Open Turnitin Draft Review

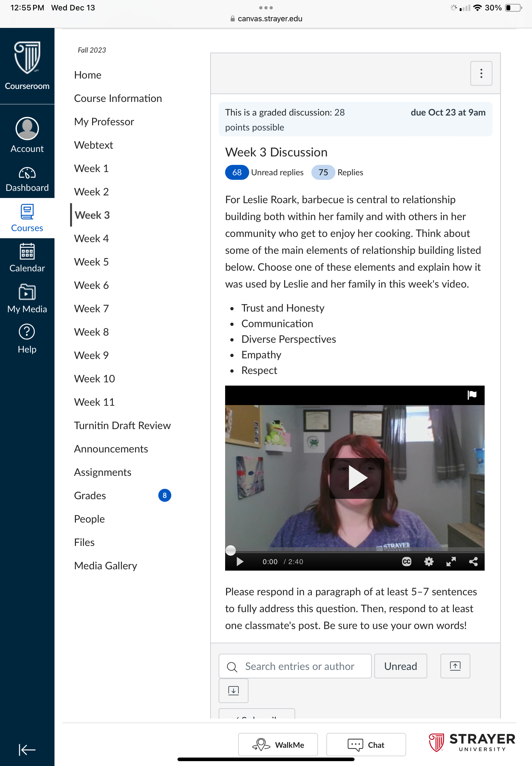122,426
